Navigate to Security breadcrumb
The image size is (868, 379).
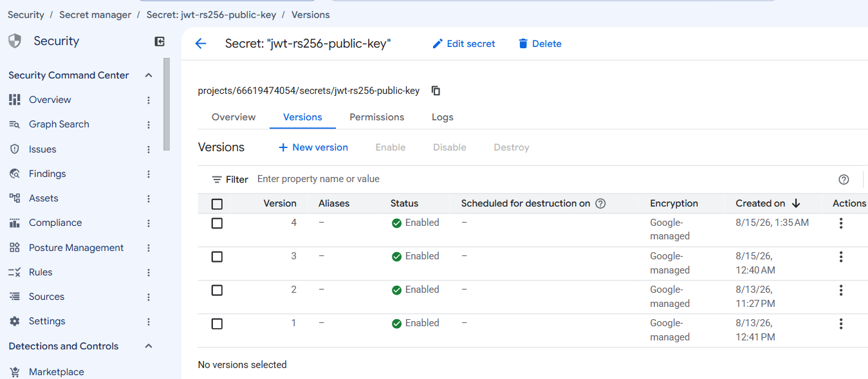coord(26,14)
